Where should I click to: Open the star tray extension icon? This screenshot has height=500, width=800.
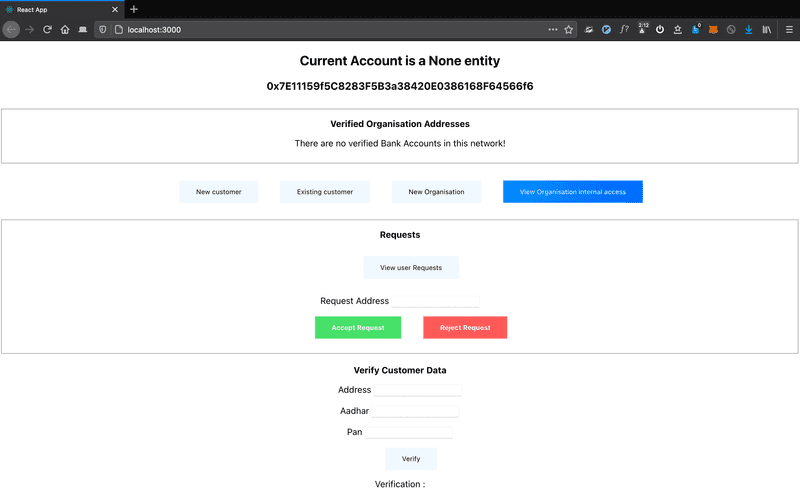coord(678,30)
